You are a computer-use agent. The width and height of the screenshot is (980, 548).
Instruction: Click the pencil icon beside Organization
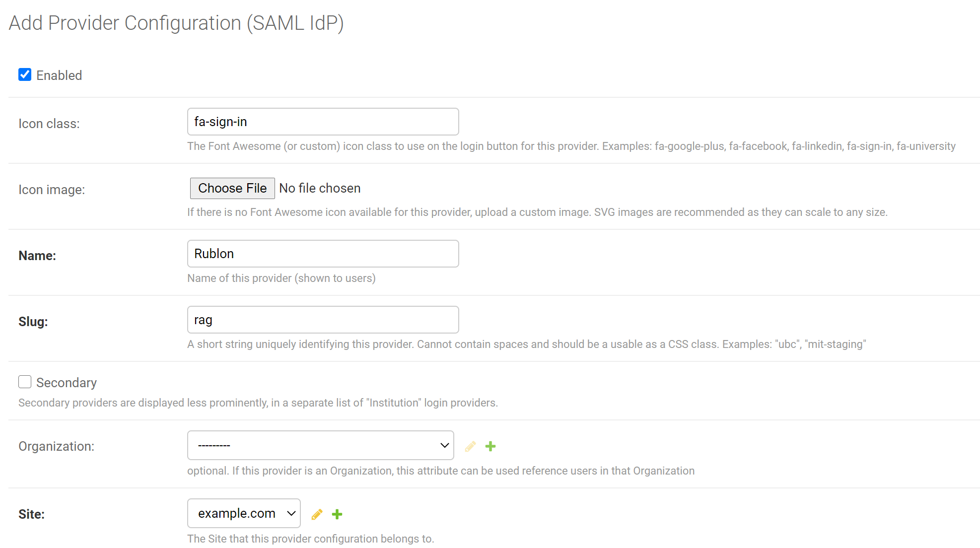click(470, 446)
